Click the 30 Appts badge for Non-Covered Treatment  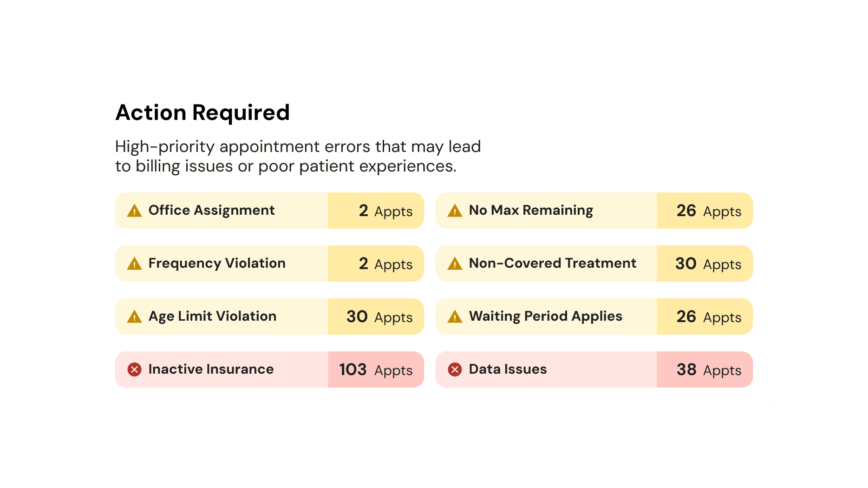click(705, 264)
